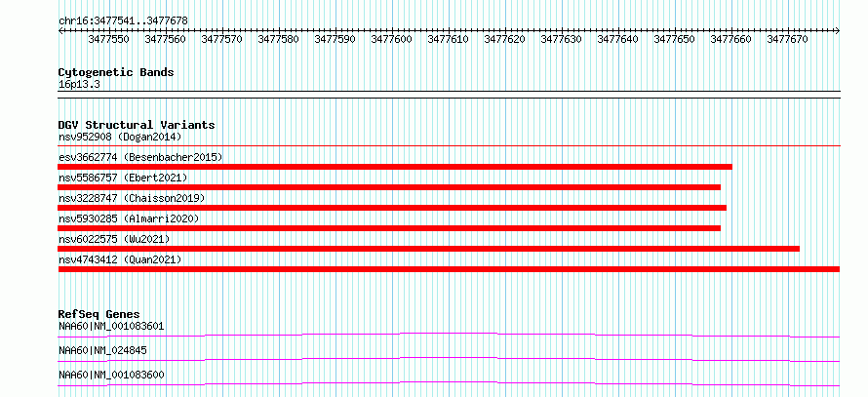
Task: Open variant esv3662774 (Besenbacher2015) label
Action: 140,157
